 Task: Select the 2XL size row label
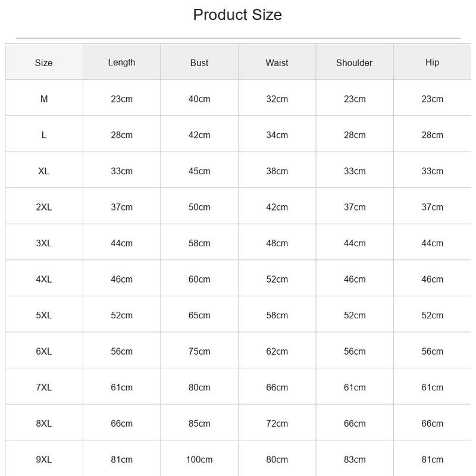coord(43,207)
